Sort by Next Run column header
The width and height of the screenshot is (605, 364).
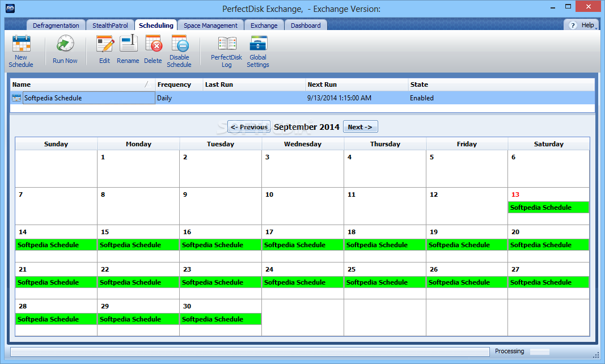(357, 84)
